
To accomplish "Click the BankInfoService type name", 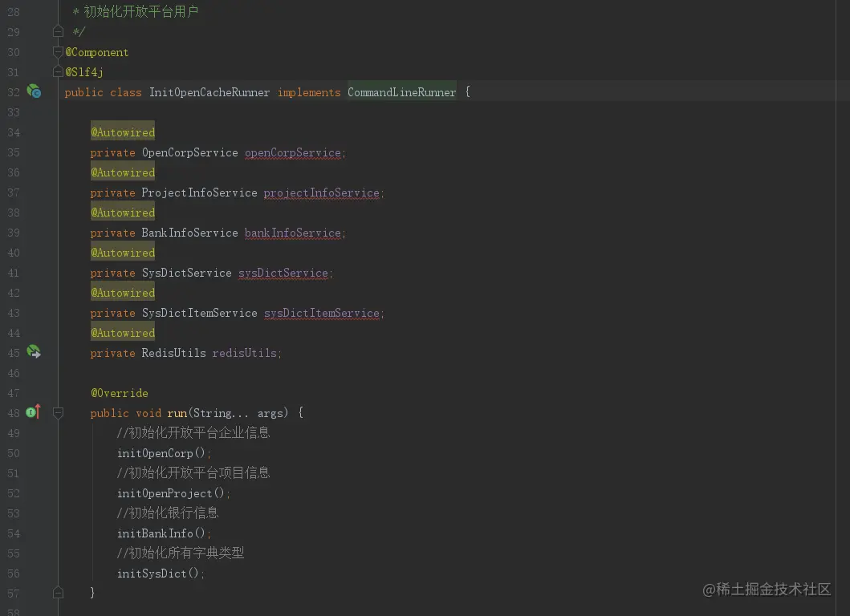I will pos(189,233).
